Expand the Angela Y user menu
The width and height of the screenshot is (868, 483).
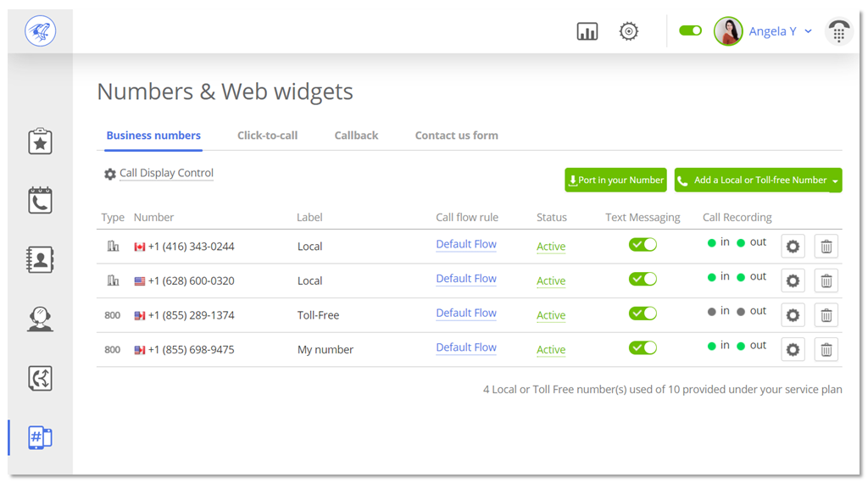pyautogui.click(x=809, y=31)
